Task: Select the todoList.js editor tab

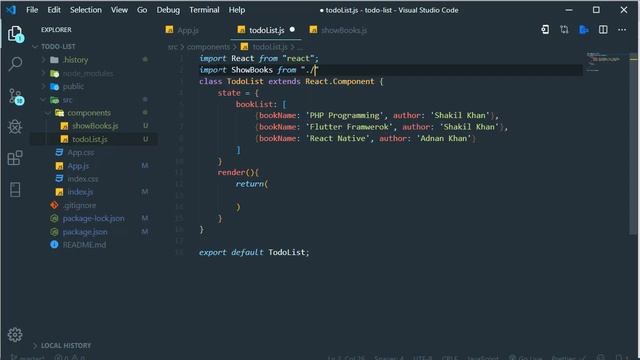Action: pos(266,30)
